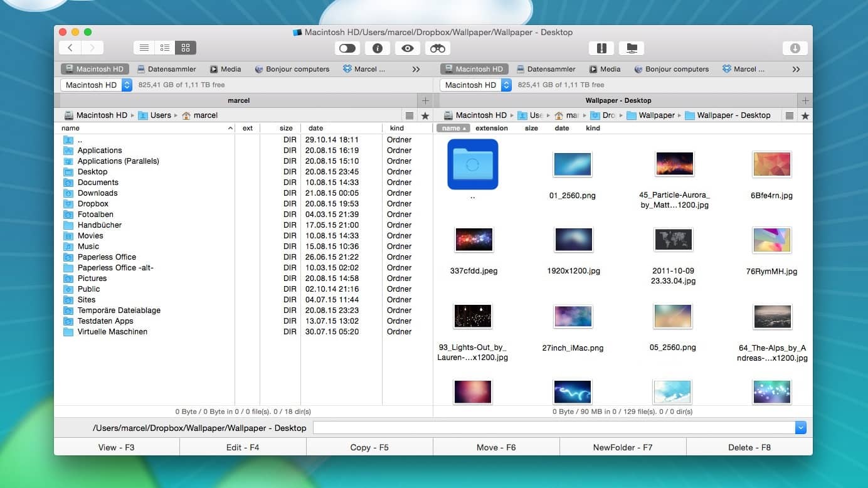The height and width of the screenshot is (488, 868).
Task: Click the Quick Look eye icon
Action: [x=408, y=48]
